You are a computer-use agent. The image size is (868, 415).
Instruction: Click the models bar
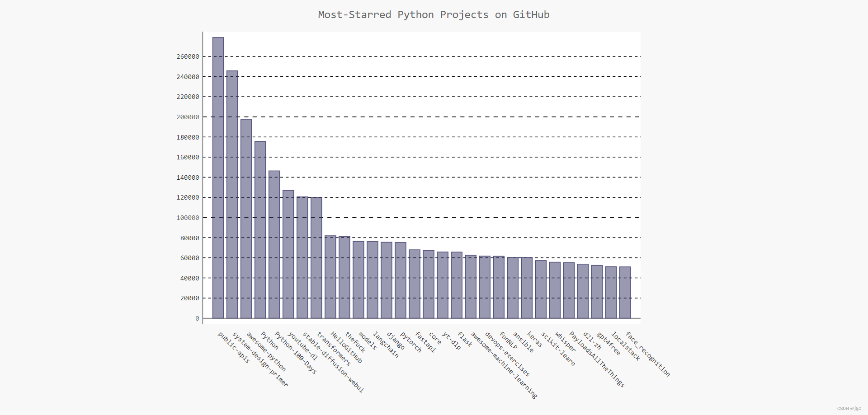[359, 280]
